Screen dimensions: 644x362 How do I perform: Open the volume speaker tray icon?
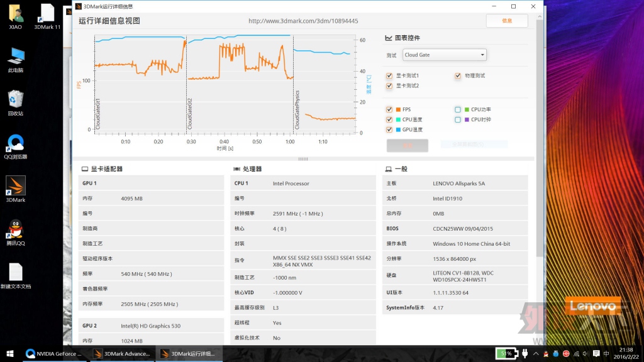coord(586,354)
